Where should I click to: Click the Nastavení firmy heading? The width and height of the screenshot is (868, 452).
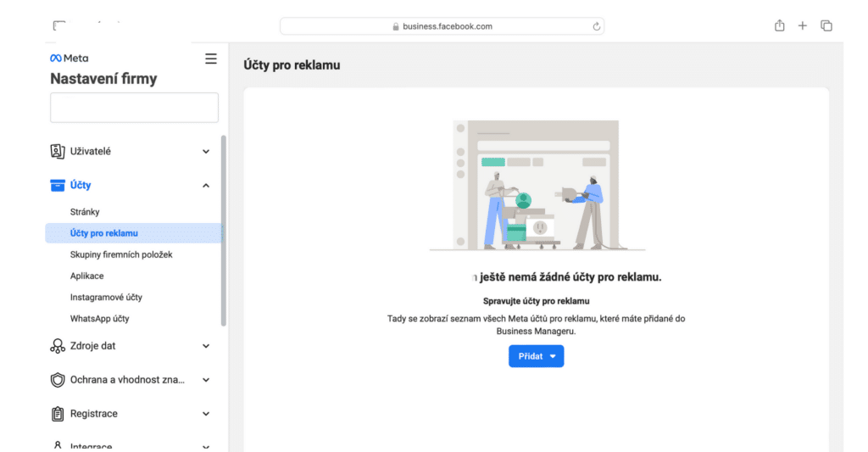click(103, 79)
